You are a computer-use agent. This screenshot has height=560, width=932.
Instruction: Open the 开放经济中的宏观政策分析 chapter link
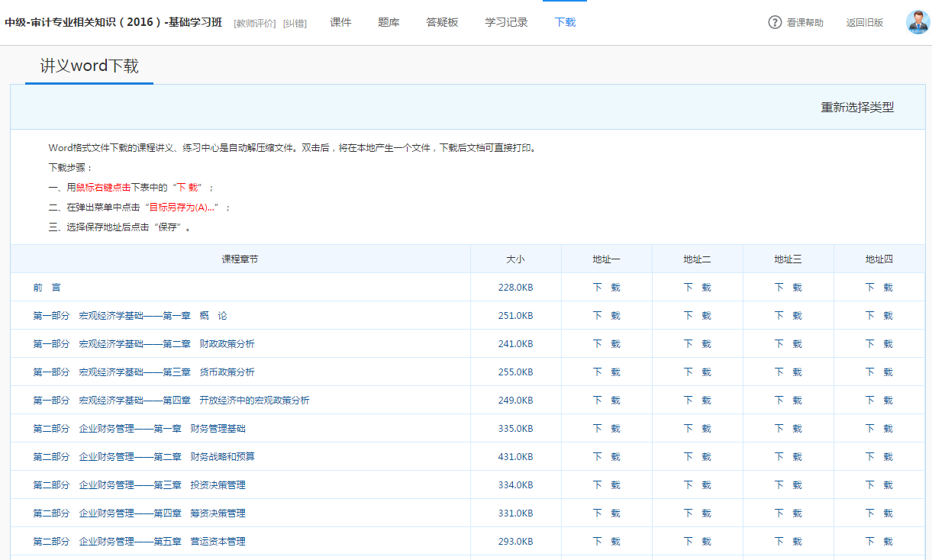point(171,401)
